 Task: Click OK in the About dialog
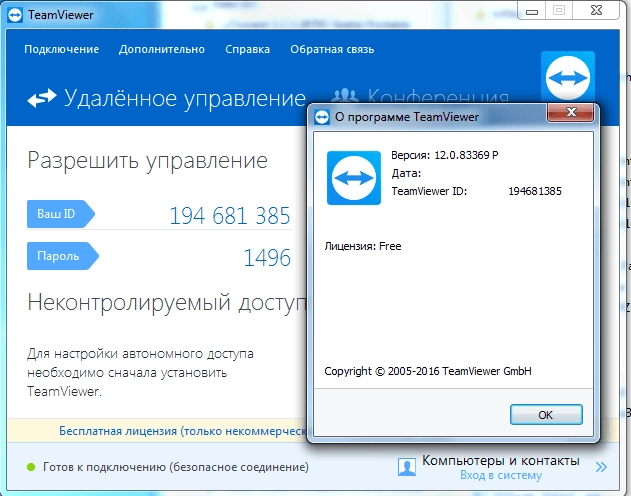(x=546, y=415)
